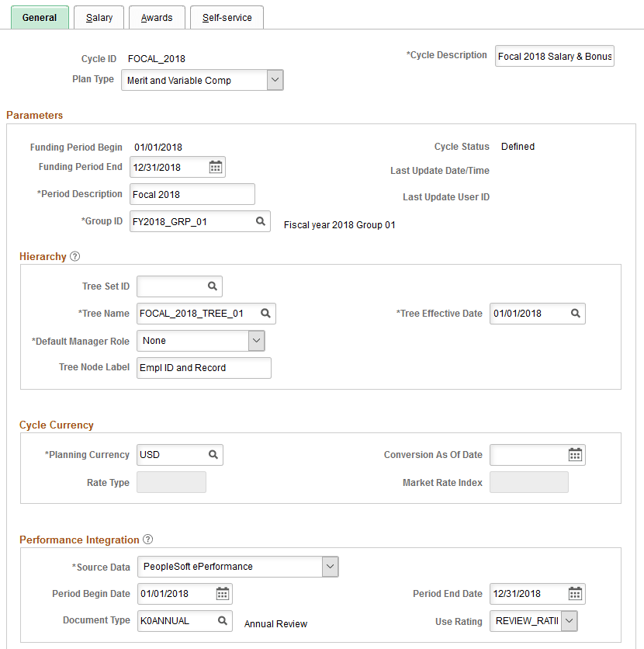This screenshot has height=649, width=644.
Task: Open the Period End Date calendar picker
Action: pos(575,593)
